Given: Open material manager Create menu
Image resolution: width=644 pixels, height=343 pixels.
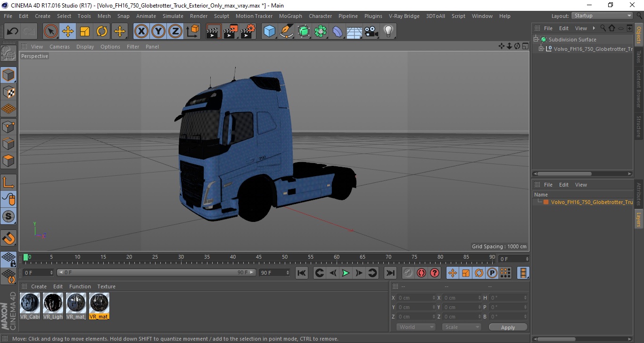Looking at the screenshot, I should (x=39, y=286).
